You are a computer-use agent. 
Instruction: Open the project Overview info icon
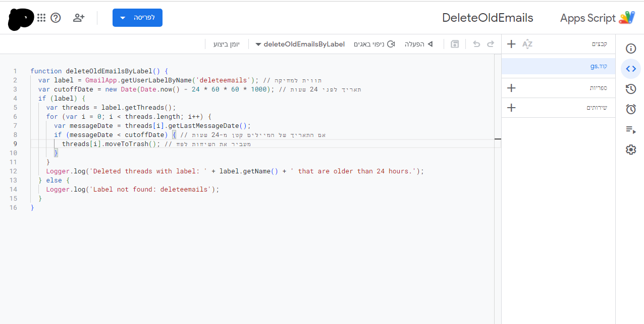coord(630,49)
